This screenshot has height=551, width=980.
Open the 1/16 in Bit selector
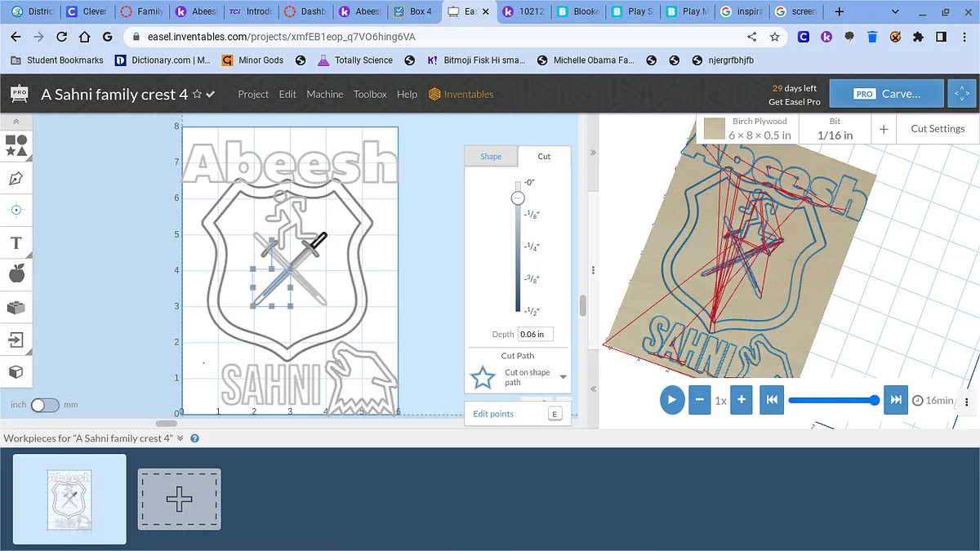tap(835, 129)
